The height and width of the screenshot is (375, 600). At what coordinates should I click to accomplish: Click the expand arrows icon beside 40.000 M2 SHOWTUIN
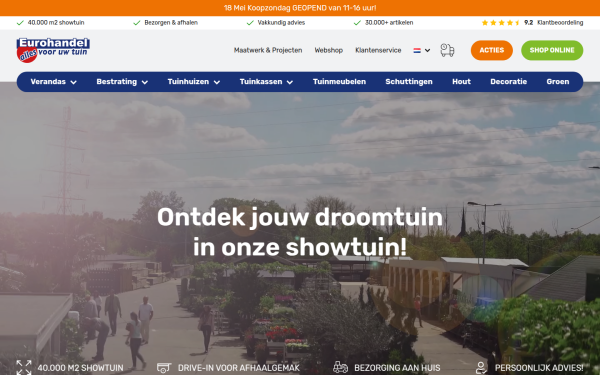(24, 368)
